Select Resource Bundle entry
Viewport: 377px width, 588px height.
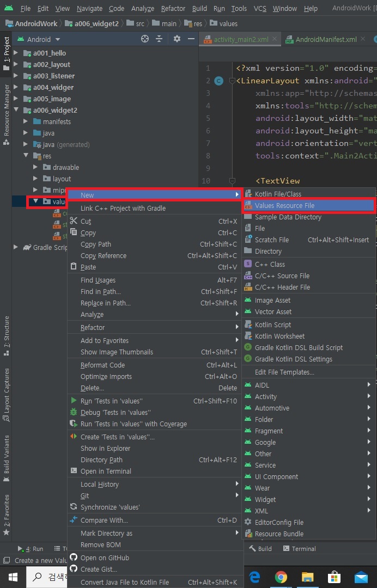click(x=309, y=534)
